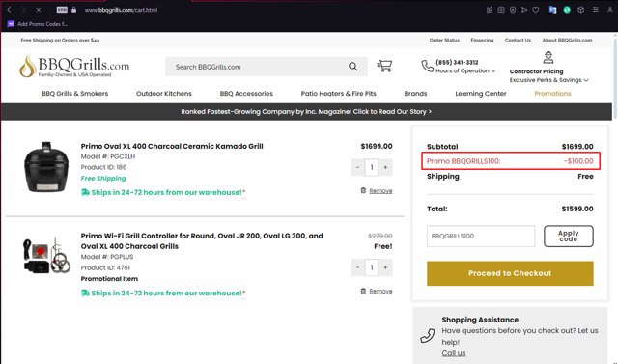
Task: Click the promo code input field
Action: pyautogui.click(x=481, y=236)
